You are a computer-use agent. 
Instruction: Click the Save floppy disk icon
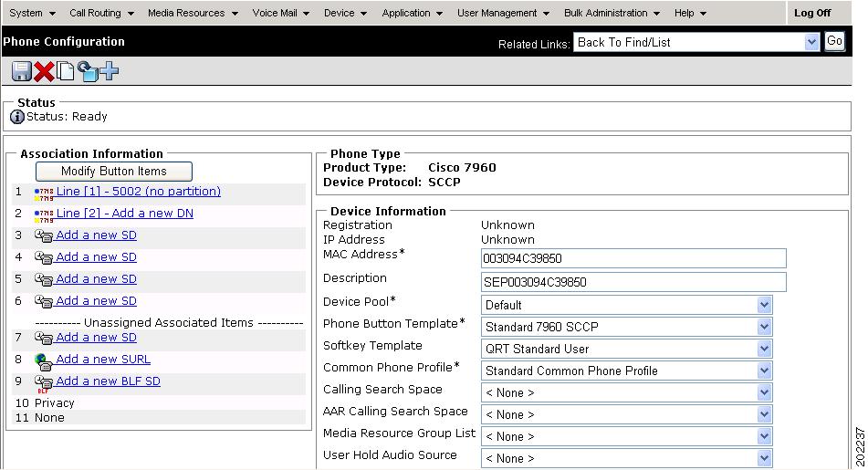pos(22,71)
